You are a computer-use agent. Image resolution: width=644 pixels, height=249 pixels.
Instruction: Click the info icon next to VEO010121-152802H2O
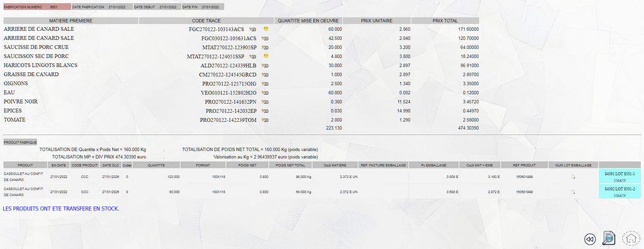(x=265, y=93)
